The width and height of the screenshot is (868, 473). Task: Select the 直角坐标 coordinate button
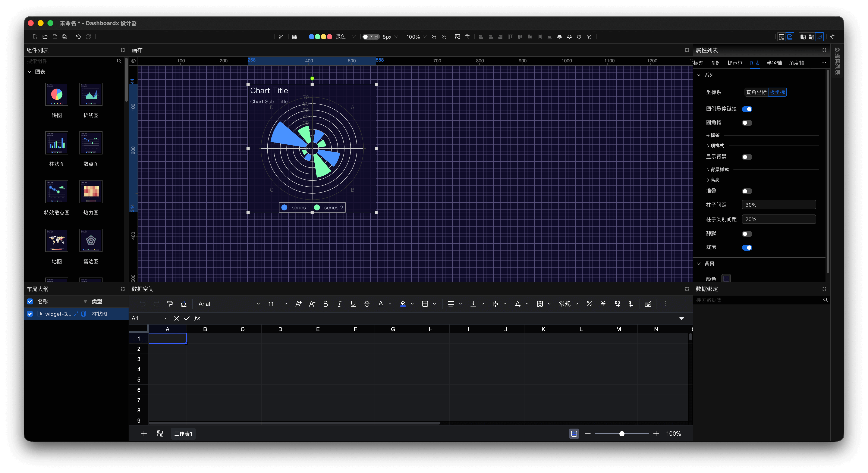(756, 92)
